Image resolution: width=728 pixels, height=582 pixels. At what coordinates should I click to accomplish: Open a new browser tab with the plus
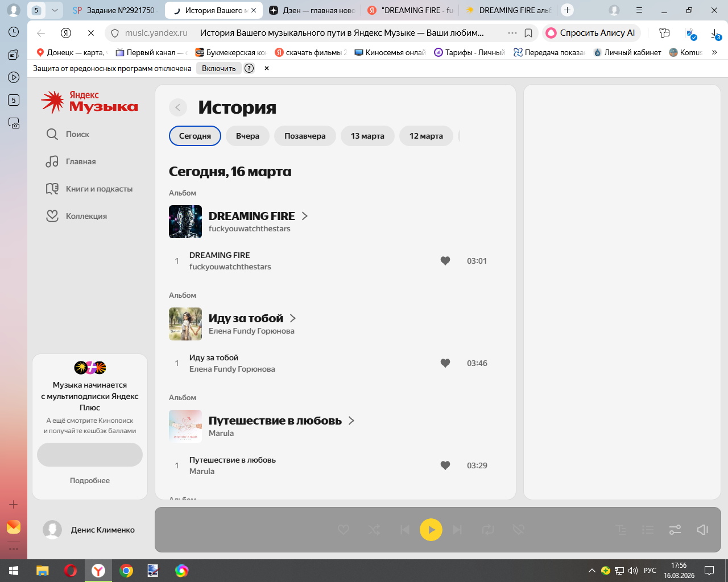pos(567,10)
